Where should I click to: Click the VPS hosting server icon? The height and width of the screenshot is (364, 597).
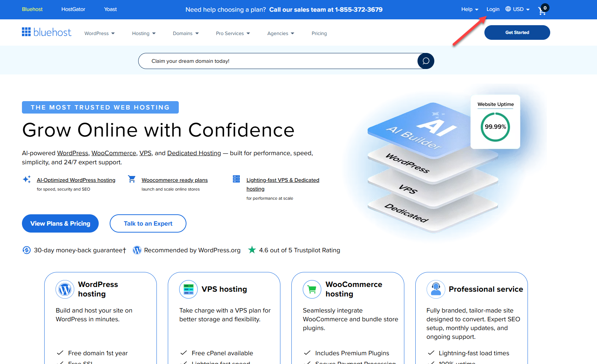188,290
